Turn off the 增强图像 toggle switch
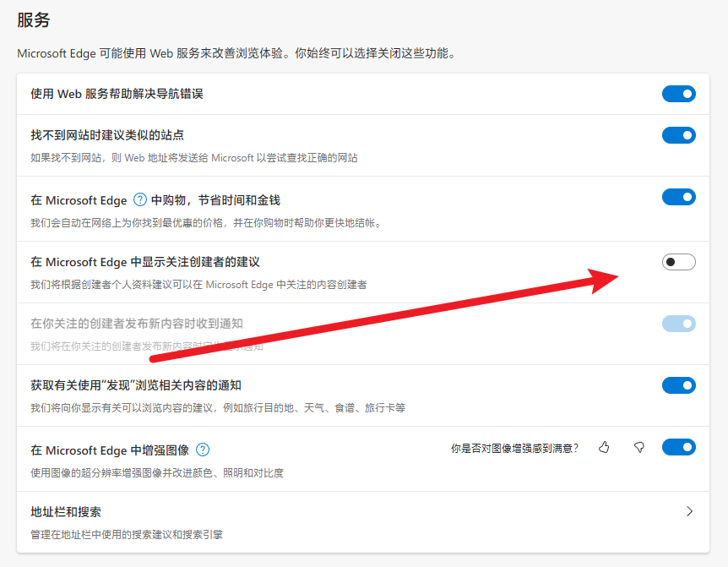 678,447
